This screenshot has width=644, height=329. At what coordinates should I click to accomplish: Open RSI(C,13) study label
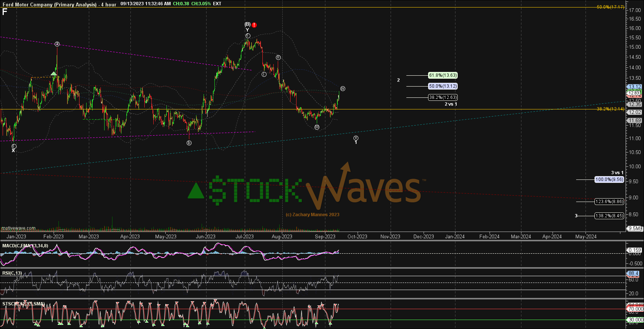click(x=12, y=273)
